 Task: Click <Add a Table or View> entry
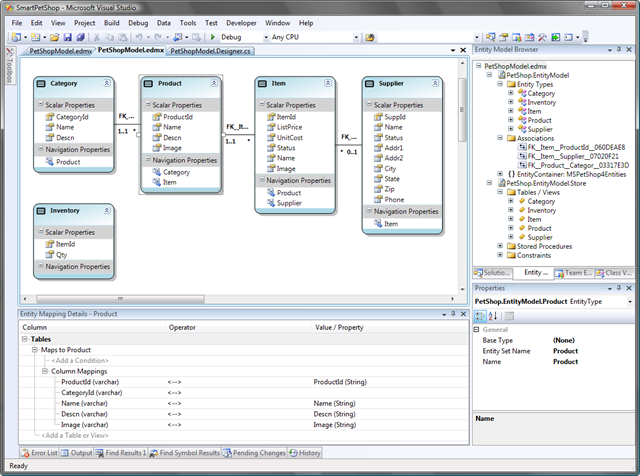tap(75, 436)
